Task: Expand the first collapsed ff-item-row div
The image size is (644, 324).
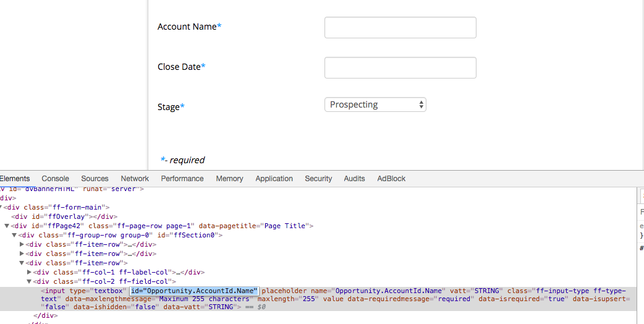Action: (x=22, y=245)
